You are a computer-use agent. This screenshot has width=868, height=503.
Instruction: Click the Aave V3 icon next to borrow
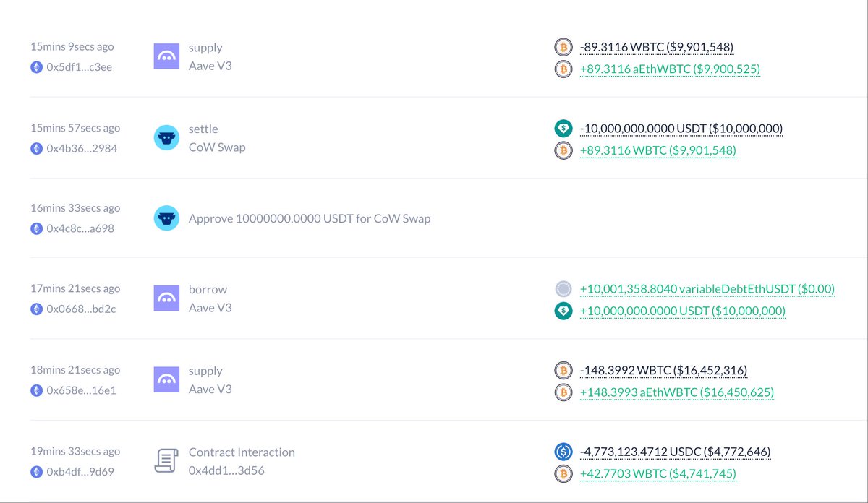(166, 298)
